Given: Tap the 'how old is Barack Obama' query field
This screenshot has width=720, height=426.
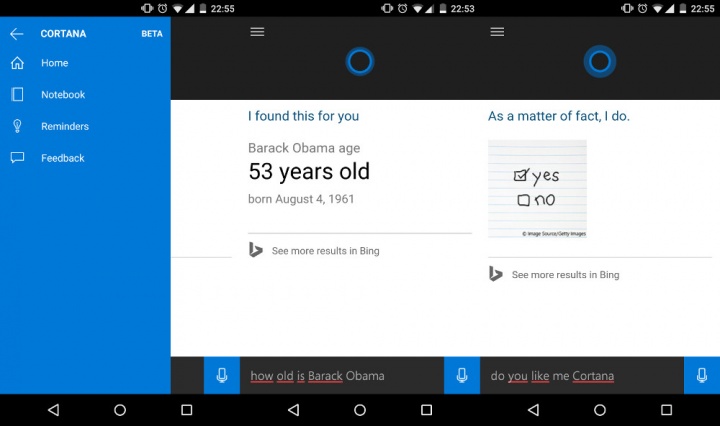Looking at the screenshot, I should point(342,376).
